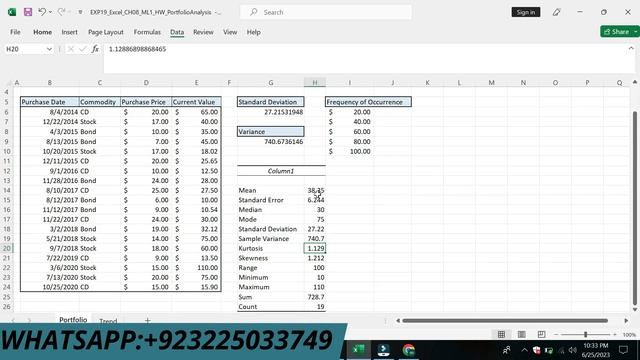Click the Excel logo icon
Viewport: 640px width, 360px height.
(12, 12)
